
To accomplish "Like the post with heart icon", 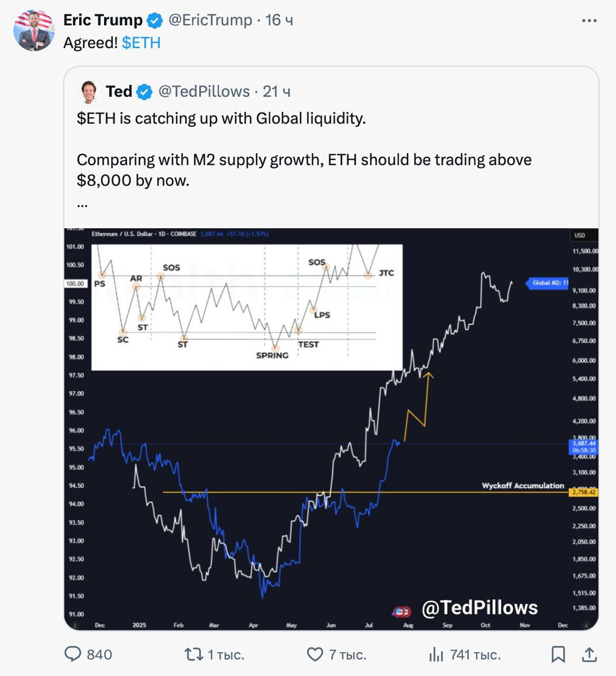I will pos(315,654).
